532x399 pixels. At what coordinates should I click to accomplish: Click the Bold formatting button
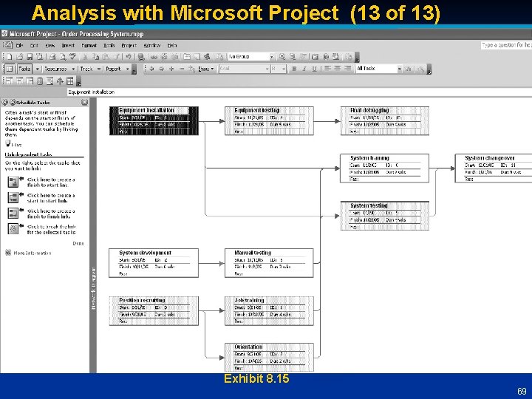tap(294, 69)
